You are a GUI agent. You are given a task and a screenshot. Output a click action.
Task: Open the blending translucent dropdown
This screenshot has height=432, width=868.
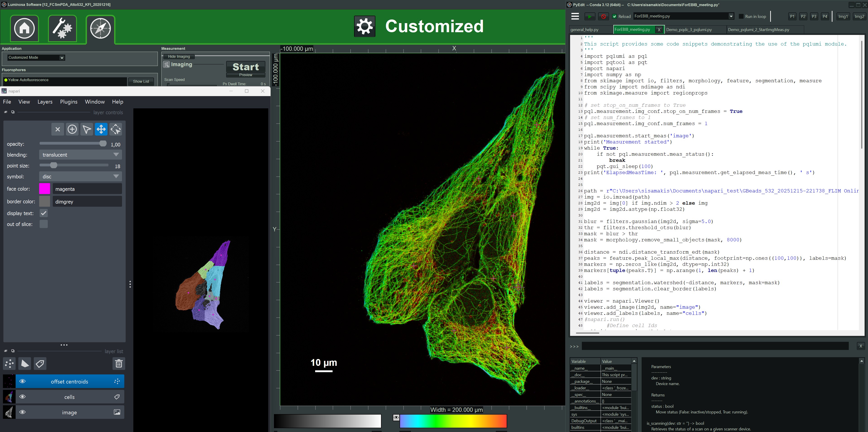[x=80, y=155]
